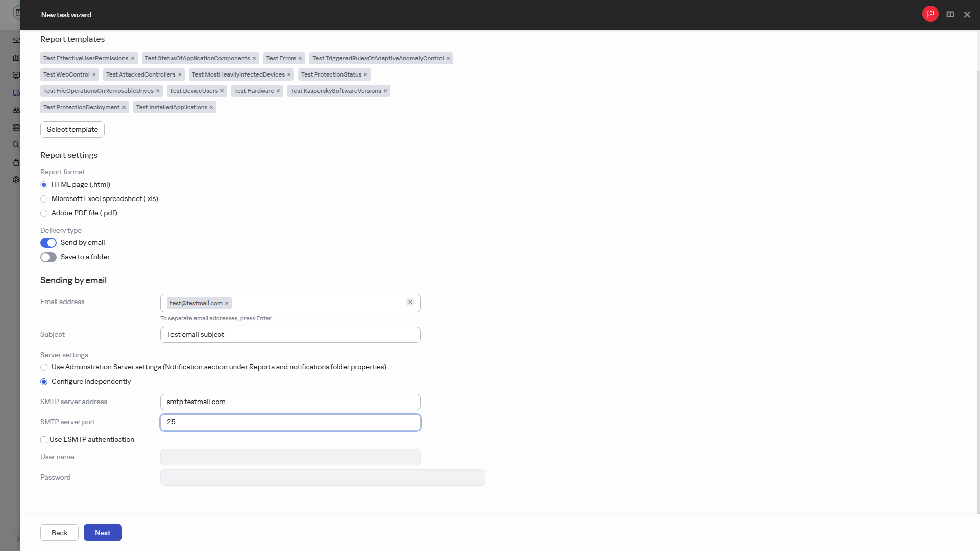
Task: Remove Test Errors template tag
Action: (300, 59)
